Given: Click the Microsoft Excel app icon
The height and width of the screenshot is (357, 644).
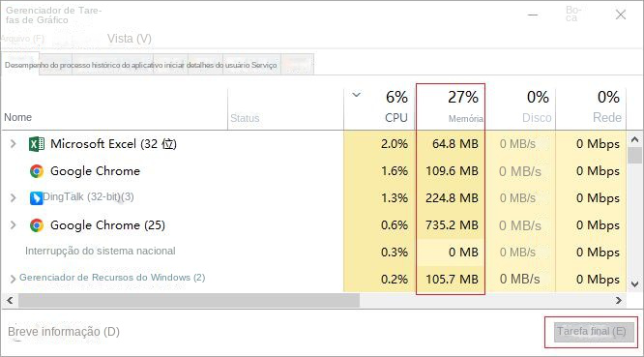Looking at the screenshot, I should coord(37,144).
